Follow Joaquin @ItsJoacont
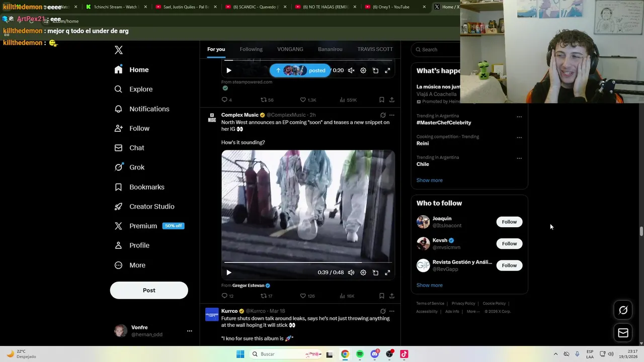The height and width of the screenshot is (362, 644). [x=509, y=222]
